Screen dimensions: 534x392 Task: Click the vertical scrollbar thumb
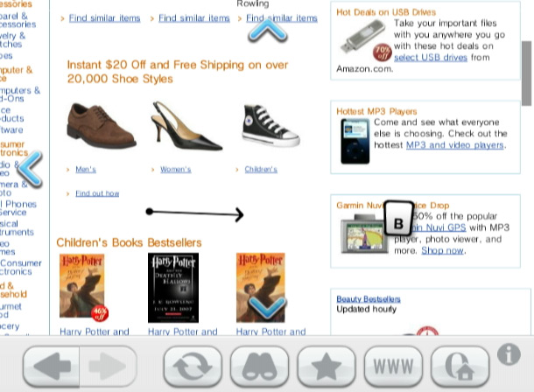point(526,73)
